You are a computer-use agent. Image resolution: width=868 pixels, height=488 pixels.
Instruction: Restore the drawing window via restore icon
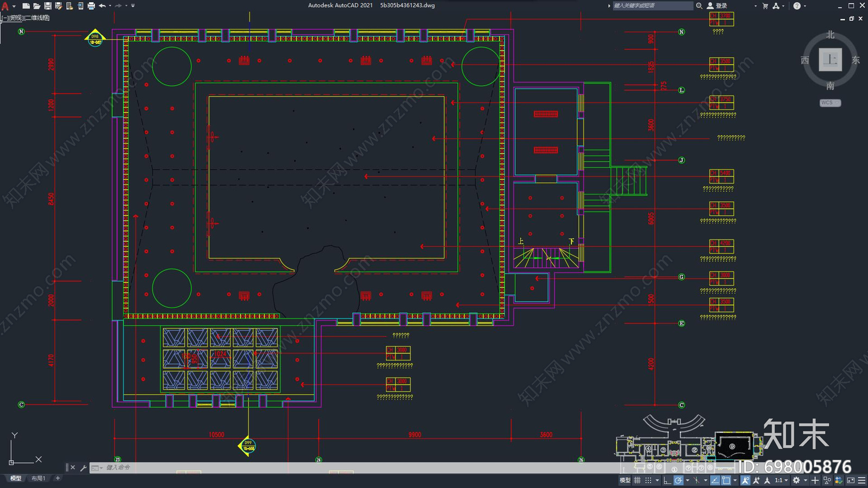[852, 18]
